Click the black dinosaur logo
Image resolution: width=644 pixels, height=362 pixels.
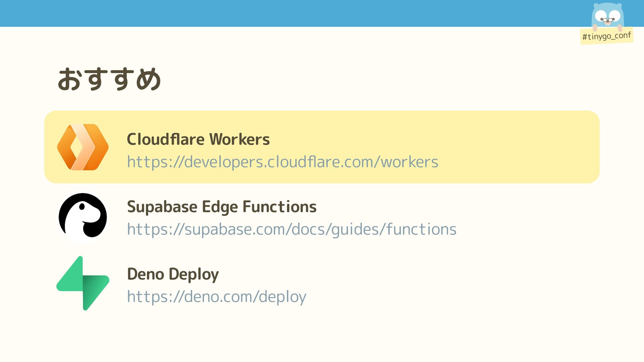pos(83,217)
